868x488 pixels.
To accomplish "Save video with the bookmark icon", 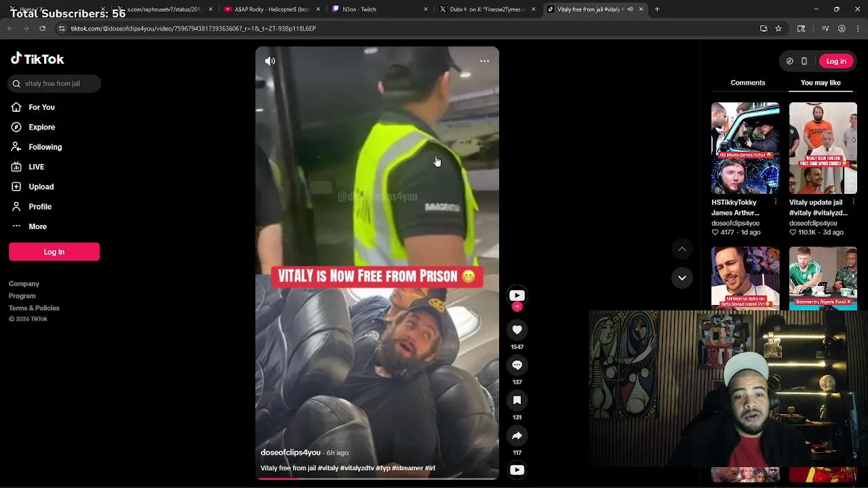I will click(517, 400).
